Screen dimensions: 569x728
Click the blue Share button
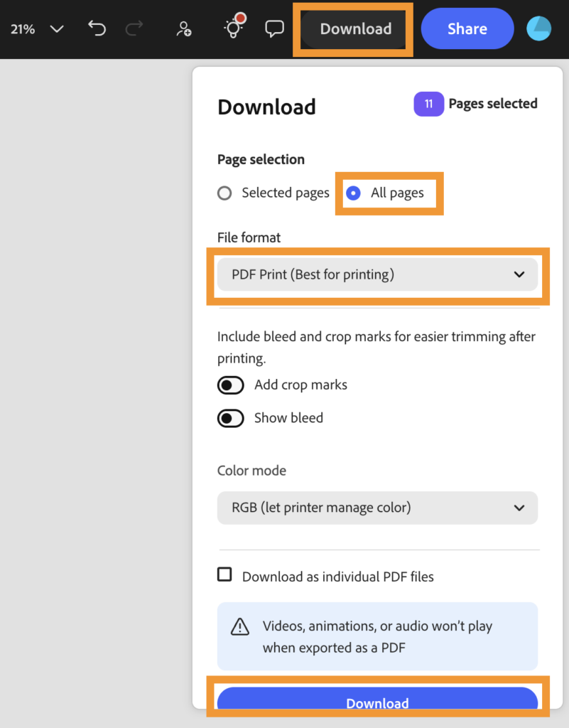467,29
